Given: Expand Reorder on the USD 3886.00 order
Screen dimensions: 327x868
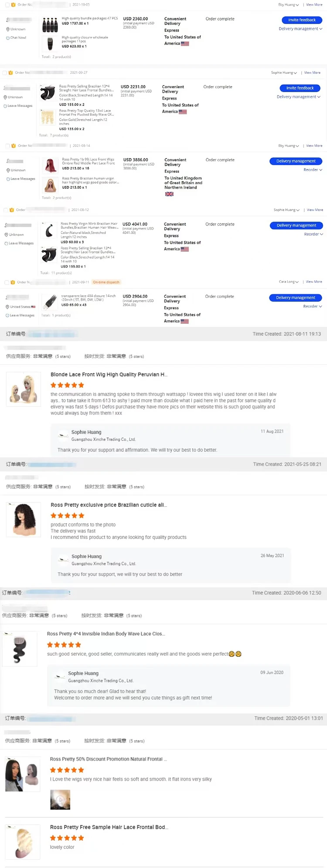Looking at the screenshot, I should 313,170.
